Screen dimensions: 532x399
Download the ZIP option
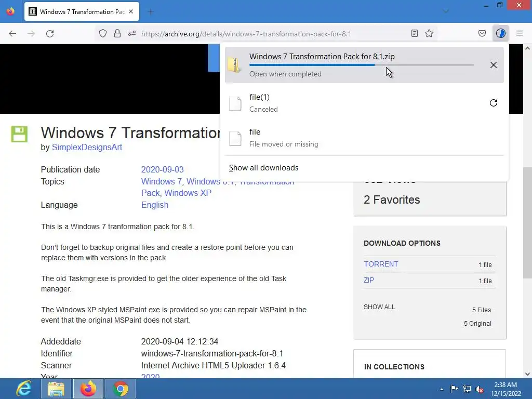[369, 280]
